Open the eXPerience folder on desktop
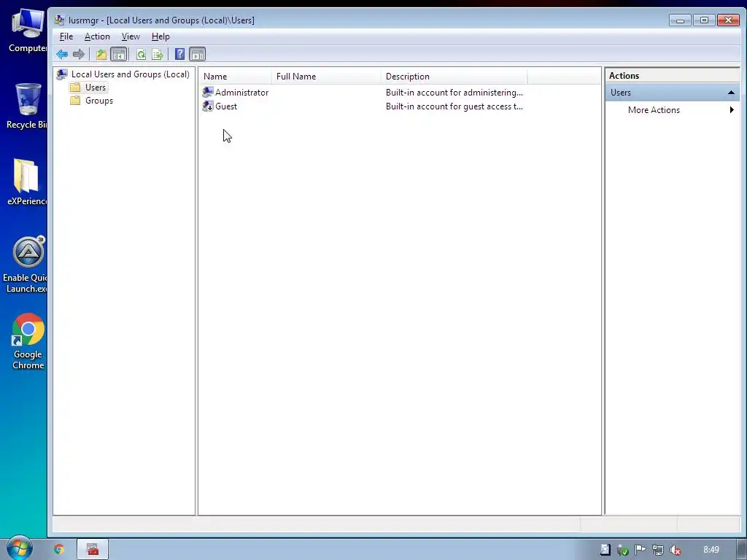747x560 pixels. pyautogui.click(x=27, y=182)
